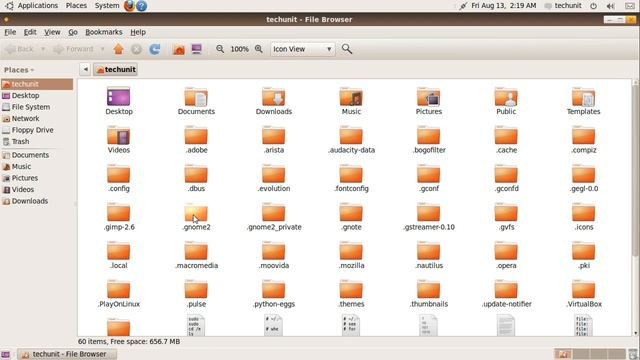The height and width of the screenshot is (360, 640).
Task: Select Network in the sidebar
Action: click(37, 118)
